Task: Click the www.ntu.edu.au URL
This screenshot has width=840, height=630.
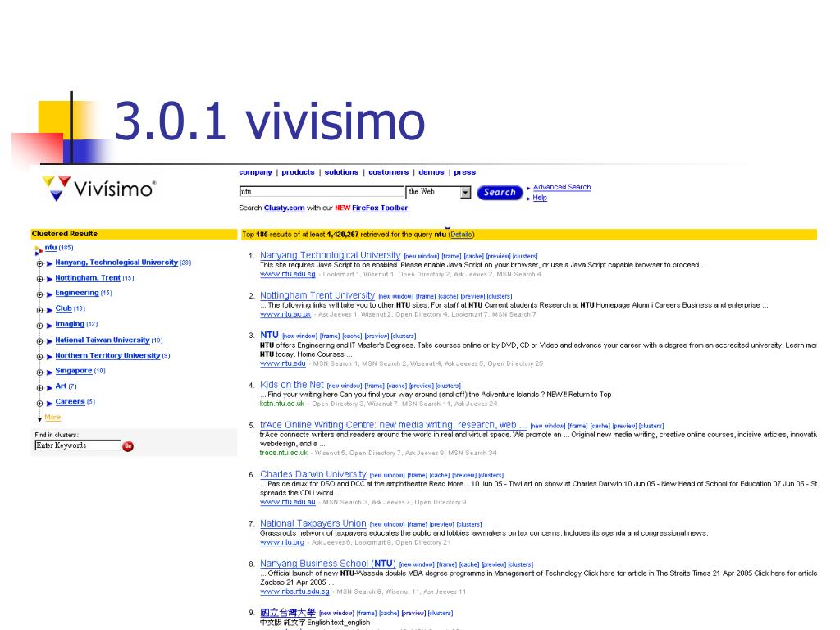Action: [x=288, y=503]
